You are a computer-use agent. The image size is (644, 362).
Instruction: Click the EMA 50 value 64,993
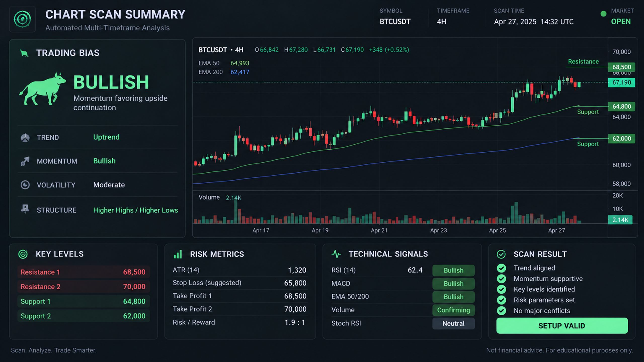(240, 63)
